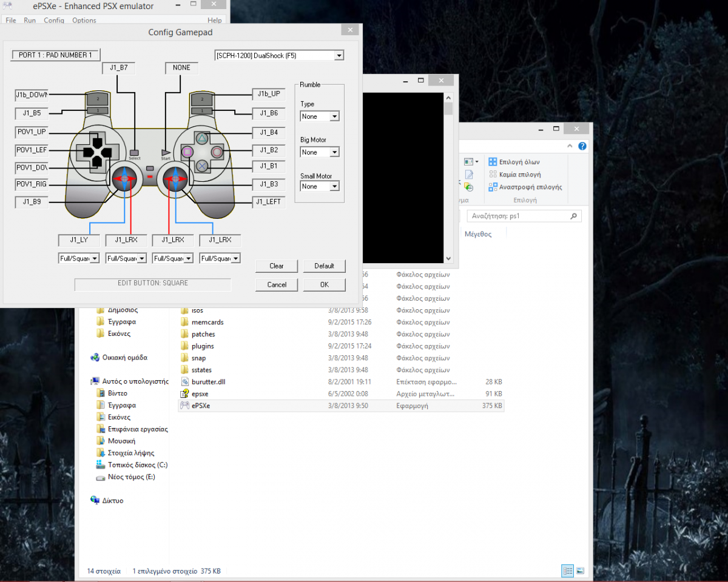Sort by the Μέγεθος column header

(x=478, y=234)
